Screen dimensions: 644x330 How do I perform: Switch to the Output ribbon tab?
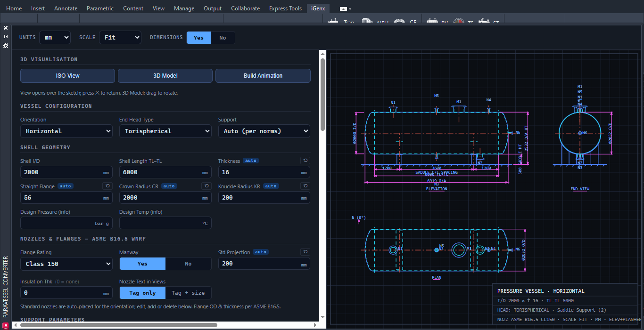click(213, 8)
